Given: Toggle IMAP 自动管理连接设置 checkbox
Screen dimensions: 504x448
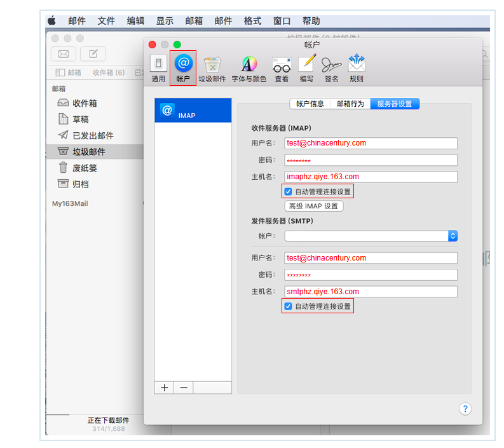Looking at the screenshot, I should [x=288, y=192].
